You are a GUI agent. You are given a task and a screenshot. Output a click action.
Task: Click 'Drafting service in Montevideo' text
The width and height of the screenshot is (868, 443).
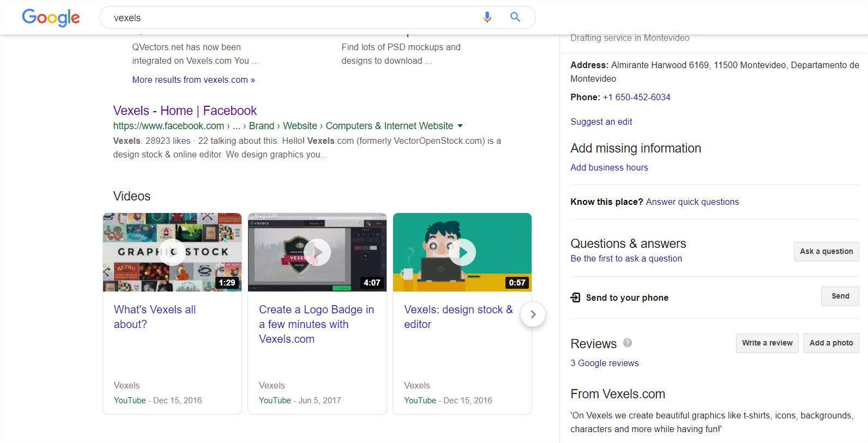click(630, 38)
